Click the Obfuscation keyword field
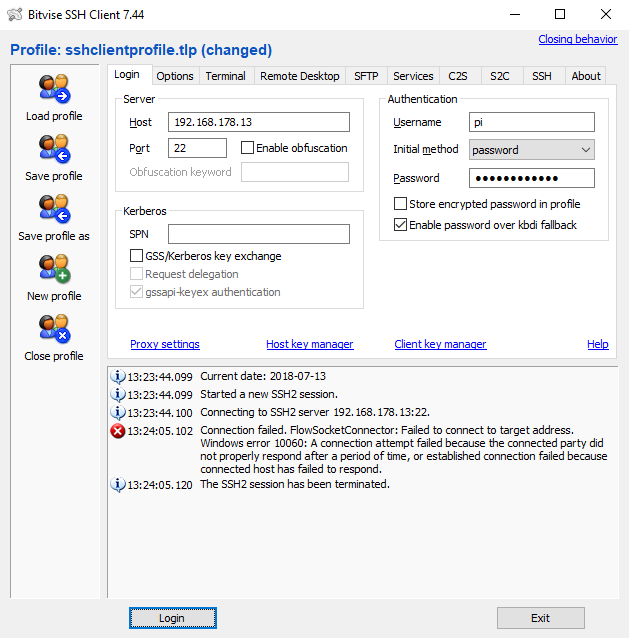Screen dimensions: 629x638 pyautogui.click(x=295, y=172)
